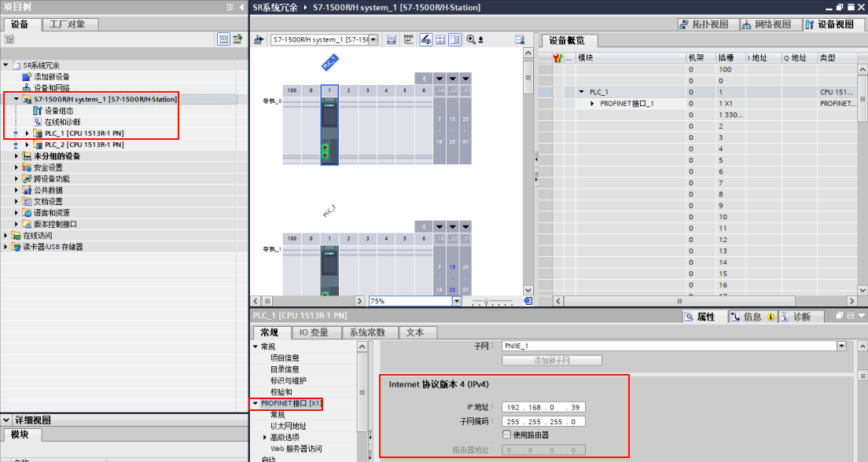Collapse the S7-1500R/H system_1 tree node
This screenshot has width=868, height=462.
pyautogui.click(x=16, y=99)
